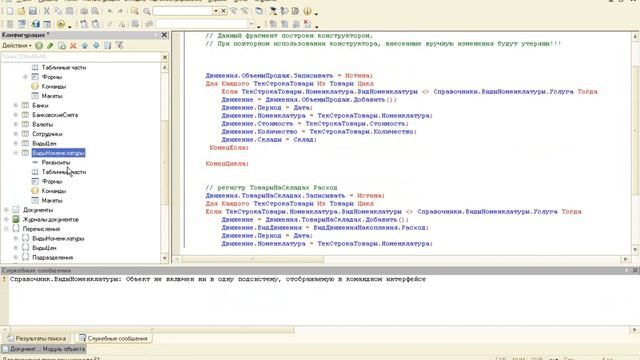Click comment line // регистр ТоварыНаСкладах Расход
This screenshot has width=640, height=360.
point(271,188)
